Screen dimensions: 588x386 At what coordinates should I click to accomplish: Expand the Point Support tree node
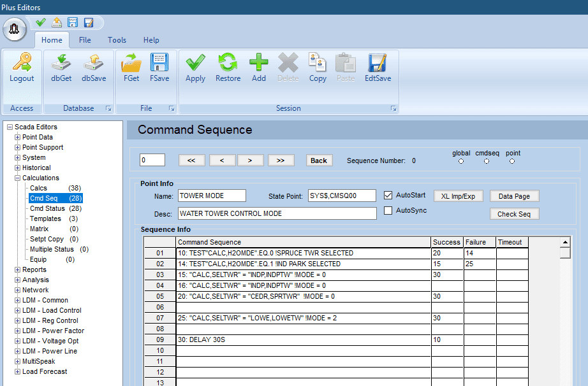pos(17,147)
